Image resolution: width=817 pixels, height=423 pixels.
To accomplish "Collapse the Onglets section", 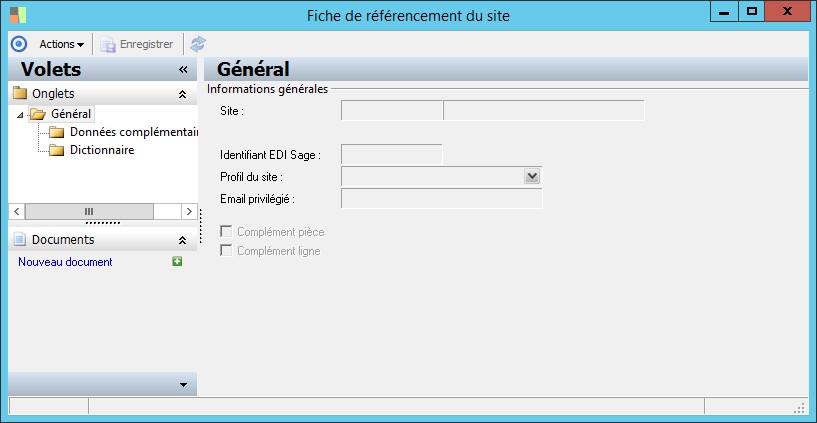I will click(182, 94).
